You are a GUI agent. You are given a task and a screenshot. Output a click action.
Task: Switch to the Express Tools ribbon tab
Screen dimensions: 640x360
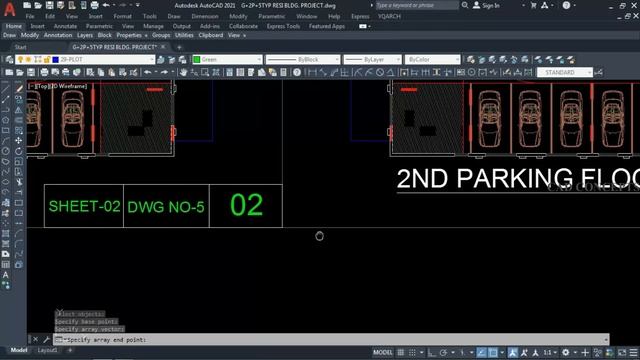click(x=283, y=26)
